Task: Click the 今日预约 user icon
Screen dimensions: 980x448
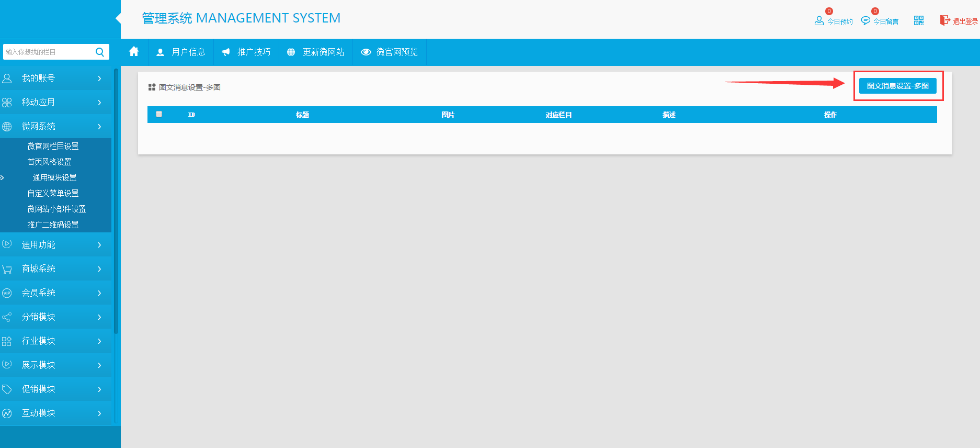Action: tap(819, 21)
